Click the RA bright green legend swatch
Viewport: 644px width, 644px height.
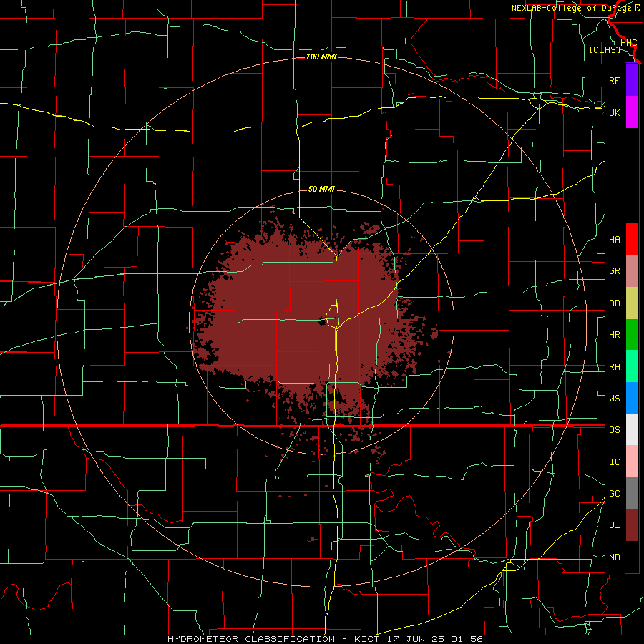(632, 366)
